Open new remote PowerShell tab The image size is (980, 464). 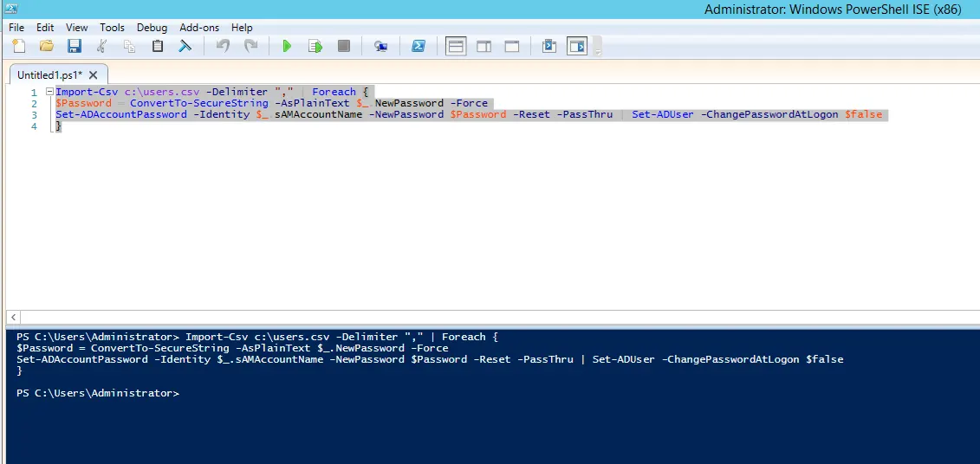[x=380, y=46]
